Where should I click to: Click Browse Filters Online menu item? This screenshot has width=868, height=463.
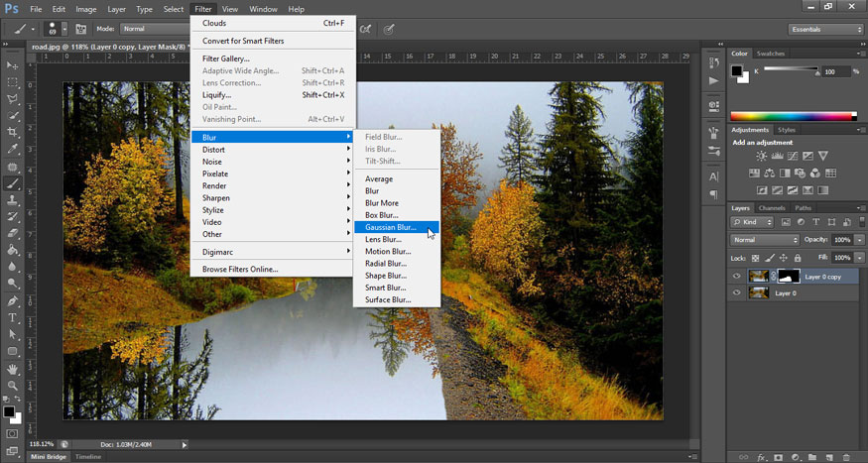(x=240, y=269)
